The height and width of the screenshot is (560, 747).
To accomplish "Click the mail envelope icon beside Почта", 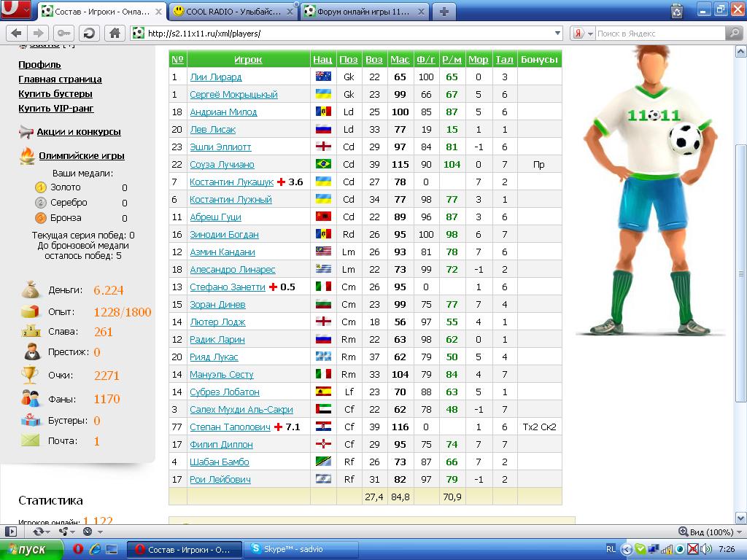I will tap(30, 440).
